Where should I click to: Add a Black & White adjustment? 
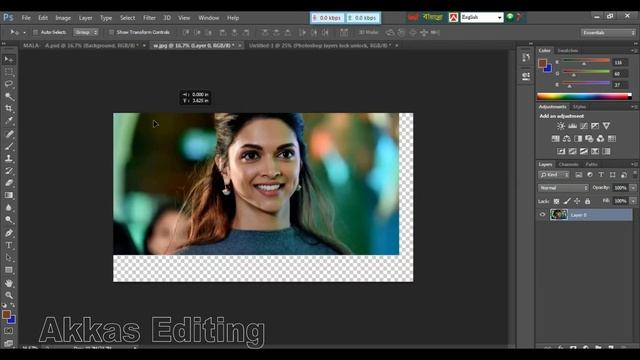(578, 139)
